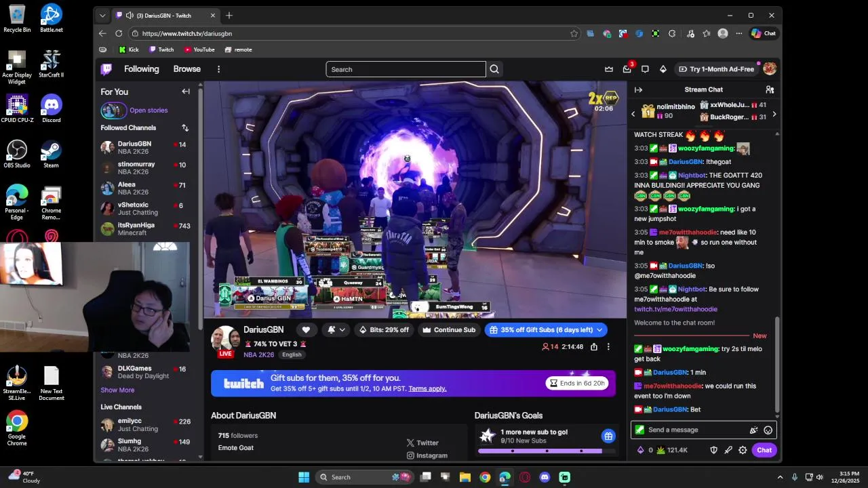Screen dimensions: 868x488
Task: Click the moderator sword icon below chat
Action: (728, 450)
